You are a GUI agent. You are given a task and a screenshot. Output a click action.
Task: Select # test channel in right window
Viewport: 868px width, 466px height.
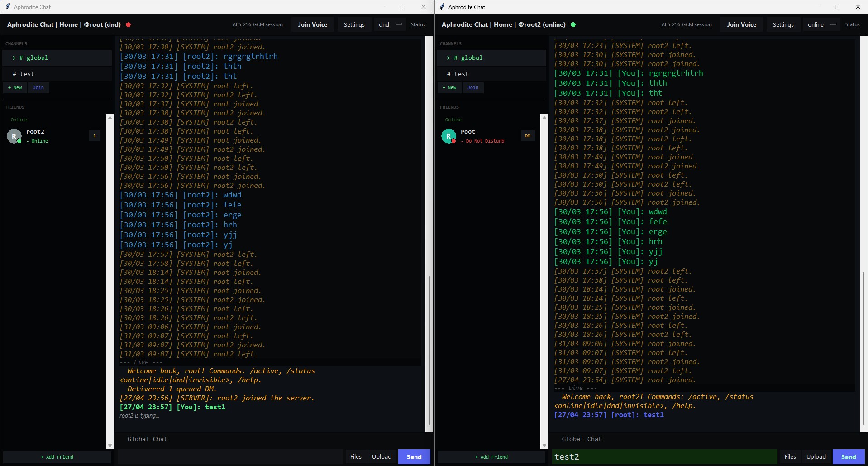491,74
